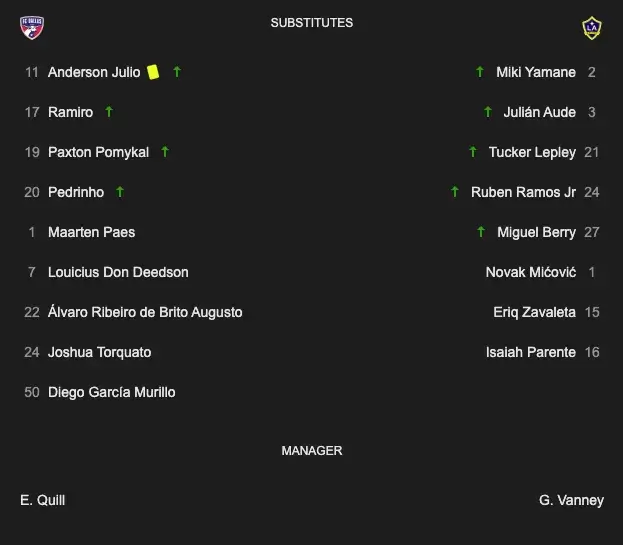This screenshot has height=545, width=623.
Task: Click the green arrow beside Julián Aude
Action: pyautogui.click(x=488, y=112)
